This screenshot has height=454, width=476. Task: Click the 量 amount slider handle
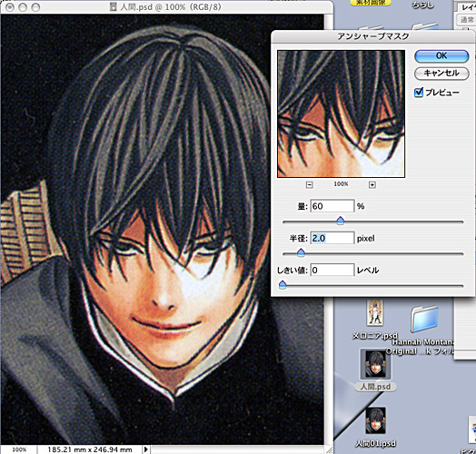point(341,221)
